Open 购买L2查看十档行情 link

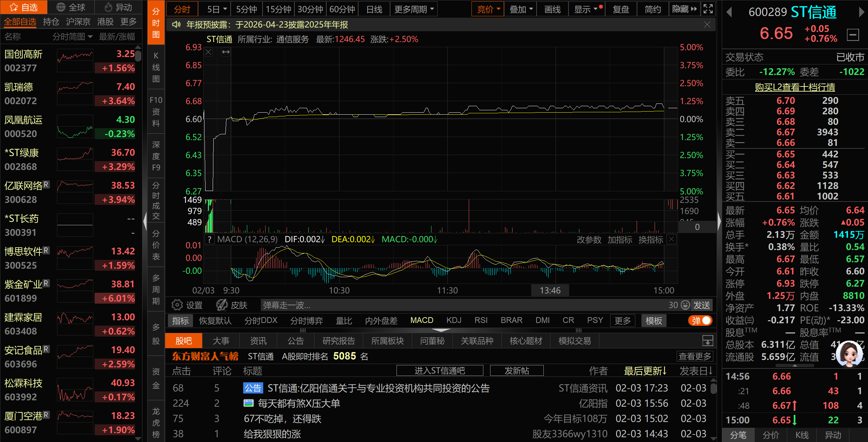pos(795,87)
